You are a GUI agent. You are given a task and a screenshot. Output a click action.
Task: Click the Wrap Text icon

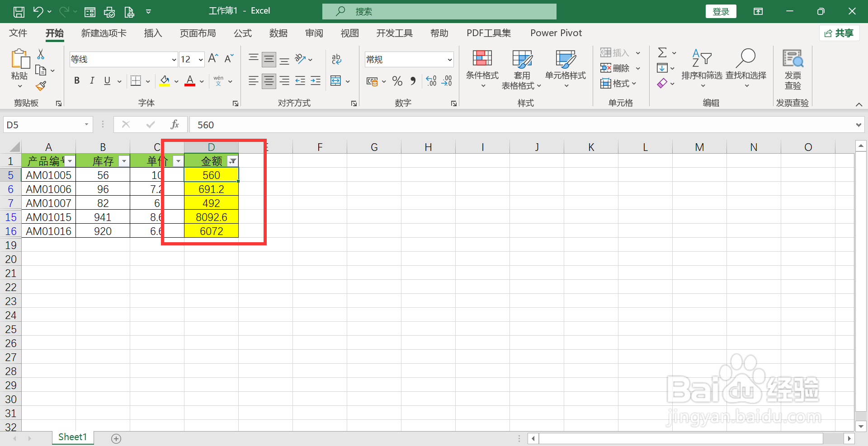point(336,59)
